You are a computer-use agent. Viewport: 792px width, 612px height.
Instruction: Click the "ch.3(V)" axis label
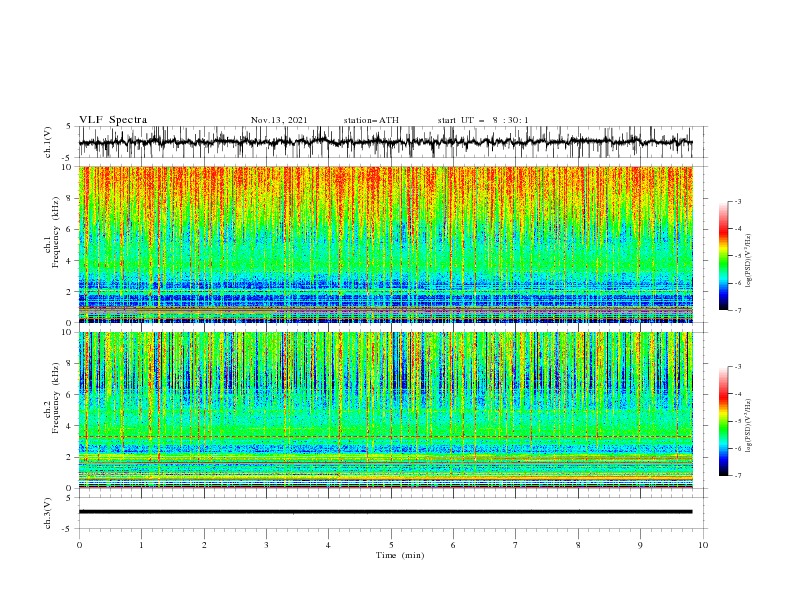pyautogui.click(x=48, y=513)
